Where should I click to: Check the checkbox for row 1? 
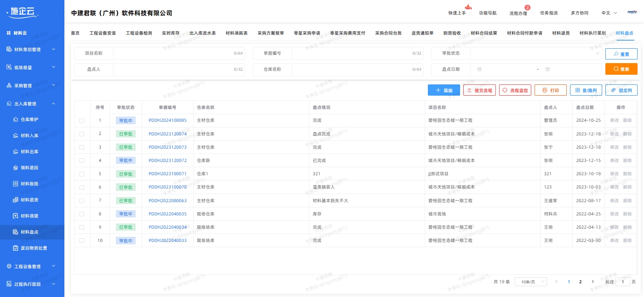pyautogui.click(x=82, y=121)
